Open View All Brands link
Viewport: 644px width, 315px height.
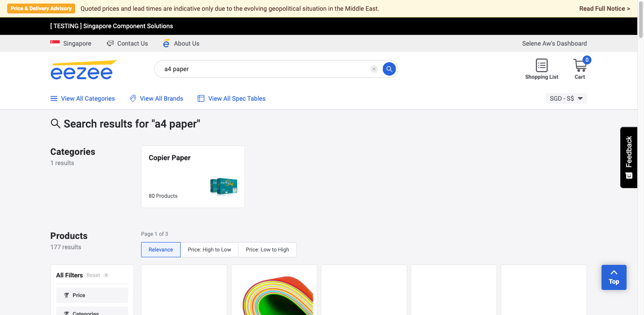pos(161,98)
